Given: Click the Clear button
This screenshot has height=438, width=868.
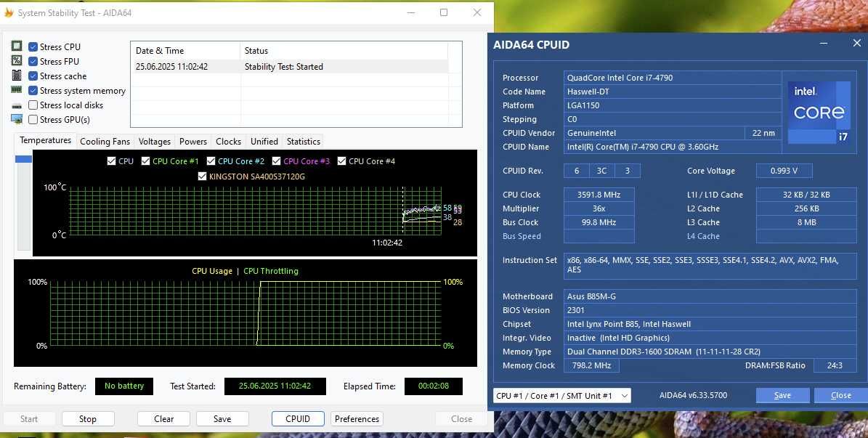Looking at the screenshot, I should point(164,418).
